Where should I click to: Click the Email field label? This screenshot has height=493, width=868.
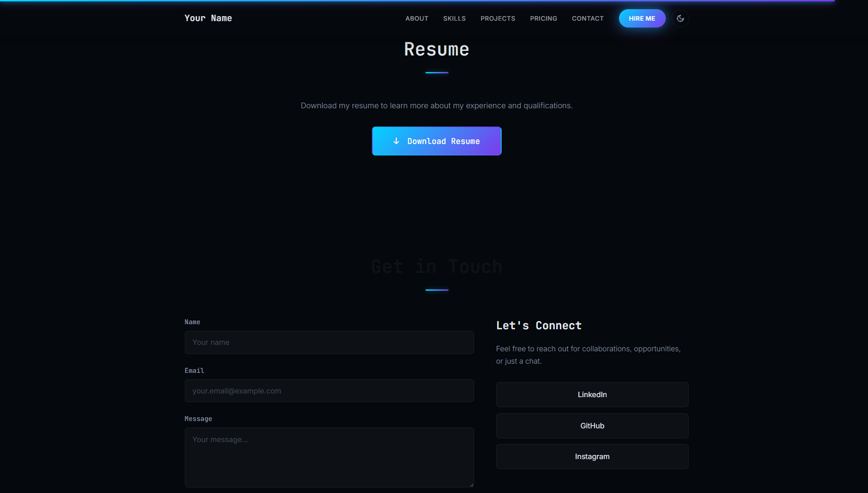point(194,371)
